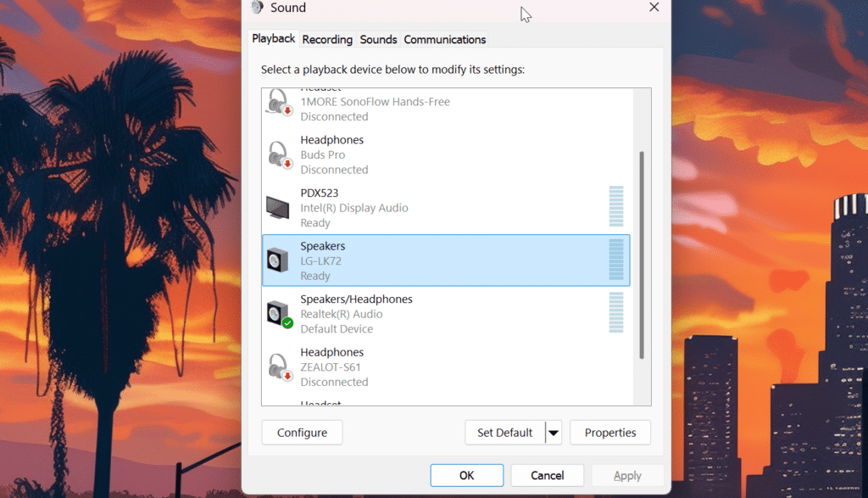Select the PDX523 Intel Display Audio device
Screen dimensions: 868x498
tap(446, 208)
